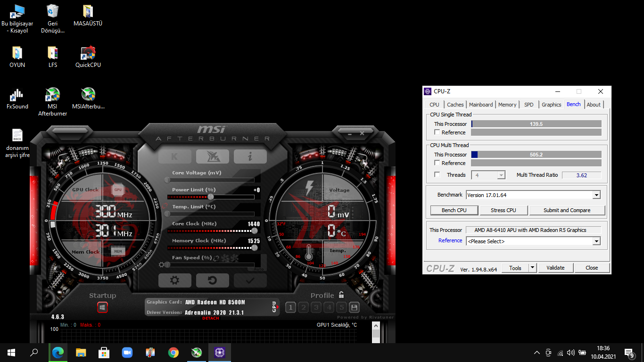Viewport: 644px width, 362px height.
Task: Select profile slot 5
Action: coord(341,308)
